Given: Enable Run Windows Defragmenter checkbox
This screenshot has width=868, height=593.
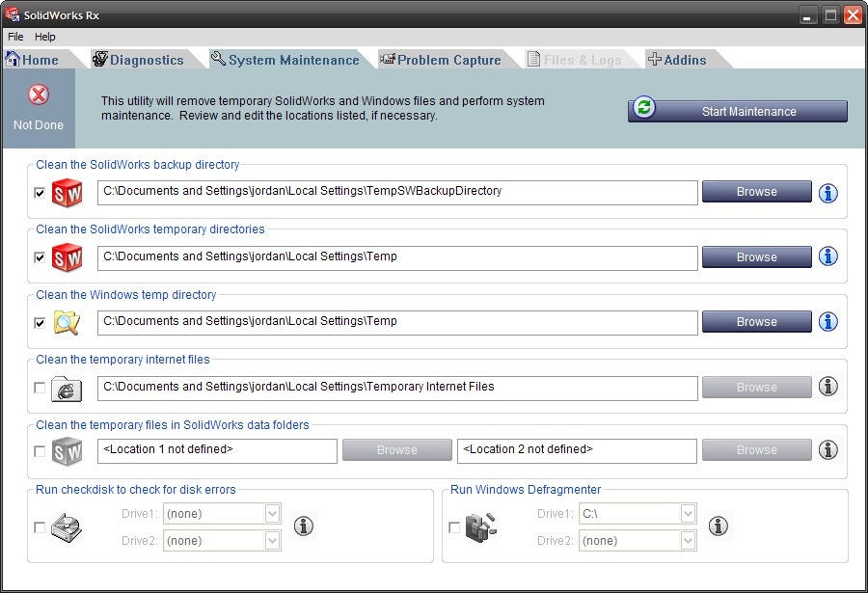Looking at the screenshot, I should (454, 527).
